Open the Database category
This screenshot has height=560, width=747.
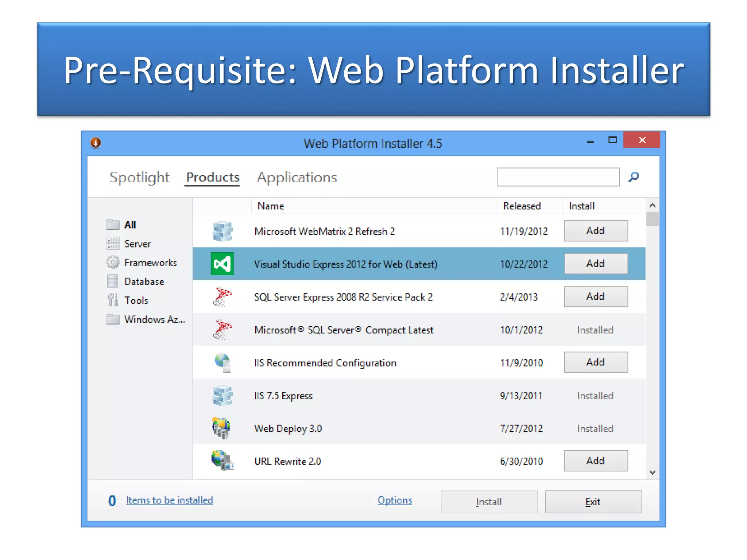(144, 281)
